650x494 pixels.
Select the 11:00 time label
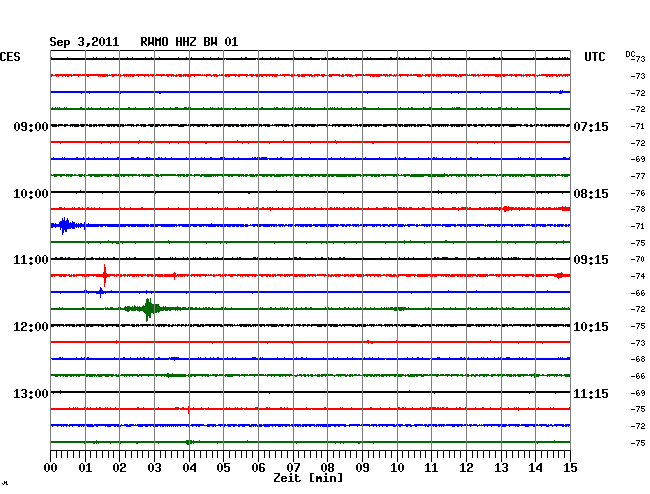pyautogui.click(x=31, y=260)
